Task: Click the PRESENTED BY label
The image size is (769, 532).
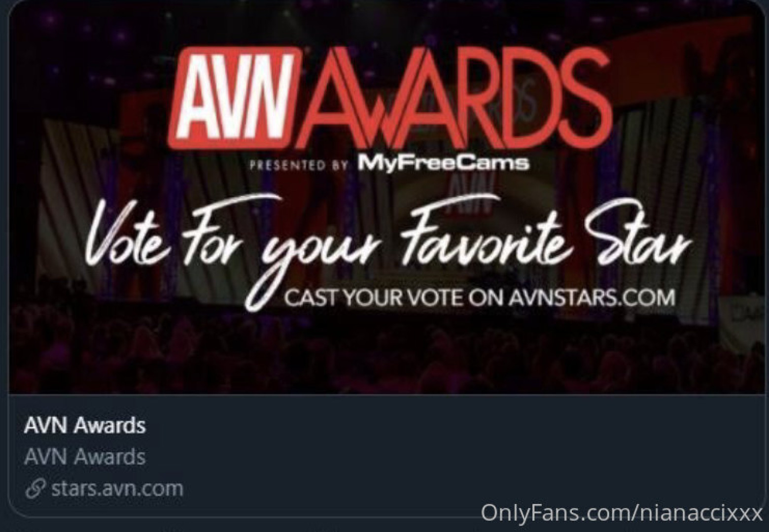Action: 299,165
